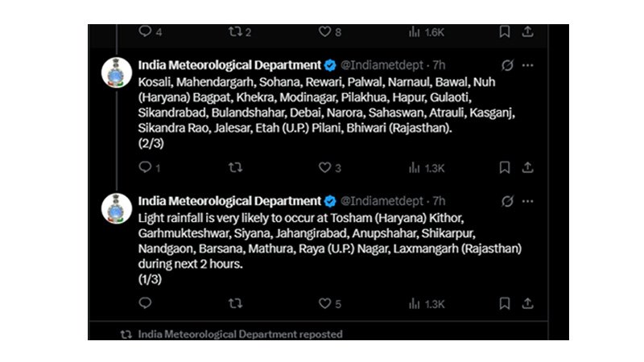Reply to the 'Light rainfall' (1/3) tweet
644x362 pixels.
point(146,303)
